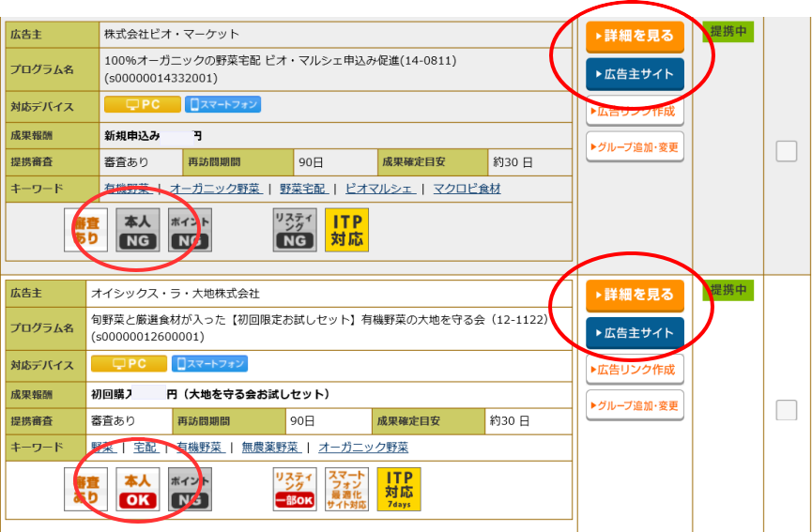Click スマートフォン最適化サイト対応 badge
Image resolution: width=812 pixels, height=532 pixels.
point(347,489)
